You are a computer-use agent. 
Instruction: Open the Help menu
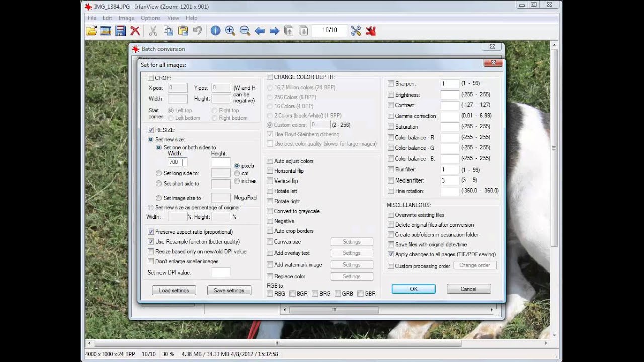[191, 18]
